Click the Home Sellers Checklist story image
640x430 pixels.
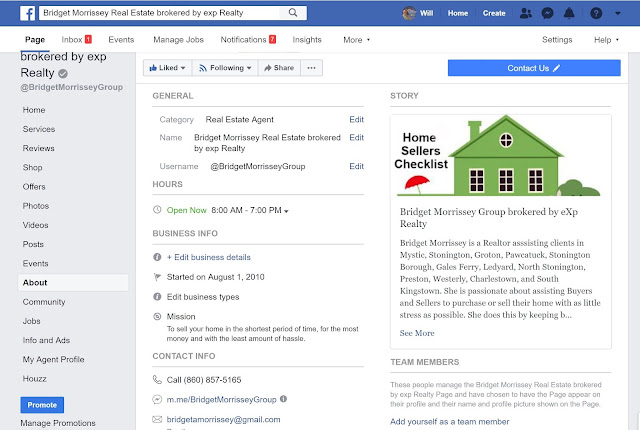(500, 156)
